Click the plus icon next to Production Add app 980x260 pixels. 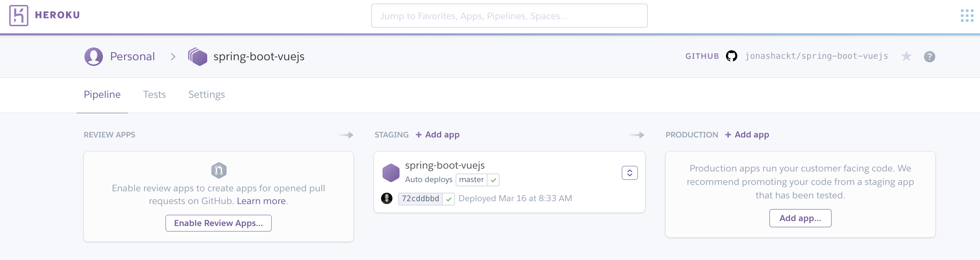(x=728, y=135)
